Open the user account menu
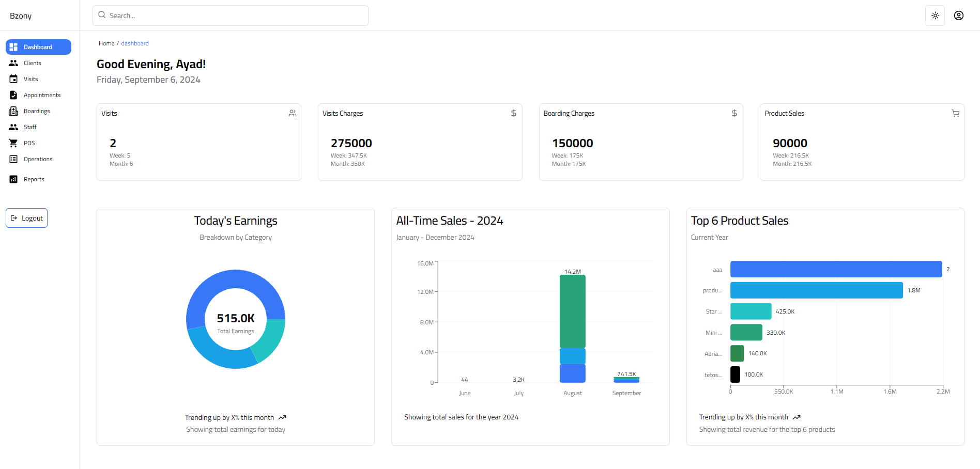This screenshot has height=469, width=980. point(959,15)
